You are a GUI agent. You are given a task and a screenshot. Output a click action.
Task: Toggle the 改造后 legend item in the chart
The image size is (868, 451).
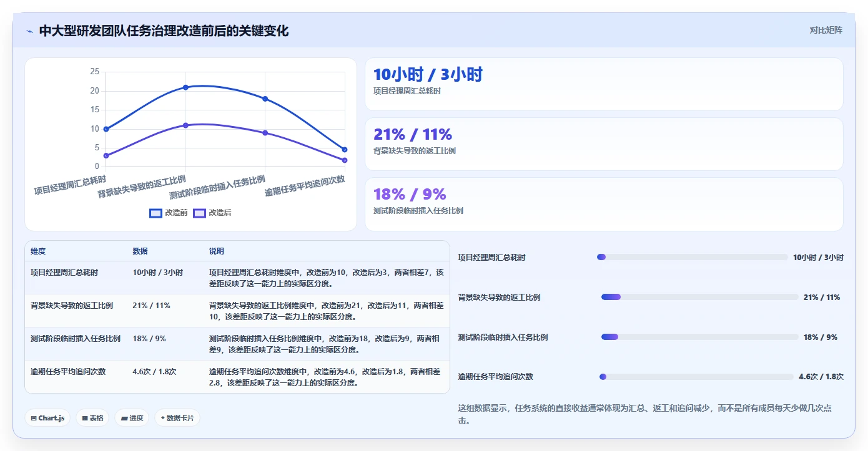(x=212, y=213)
